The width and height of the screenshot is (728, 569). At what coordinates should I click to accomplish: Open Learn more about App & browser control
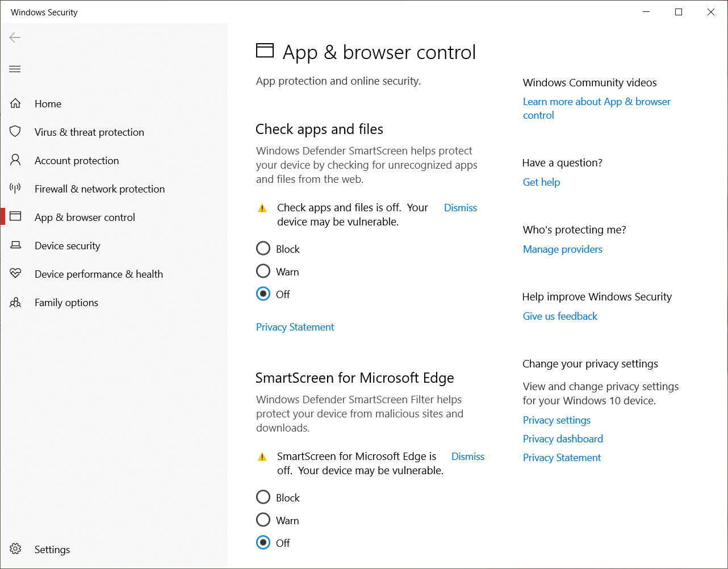point(597,108)
